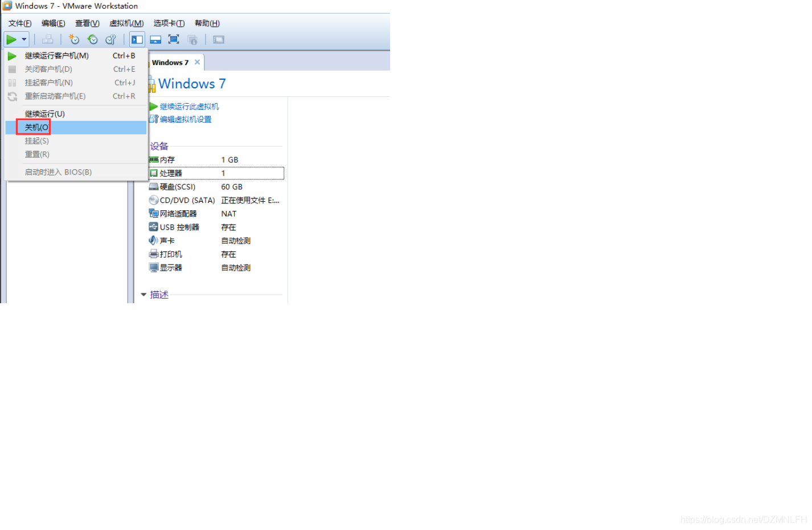Click the console view toolbar icon
The width and height of the screenshot is (812, 530).
[x=219, y=39]
